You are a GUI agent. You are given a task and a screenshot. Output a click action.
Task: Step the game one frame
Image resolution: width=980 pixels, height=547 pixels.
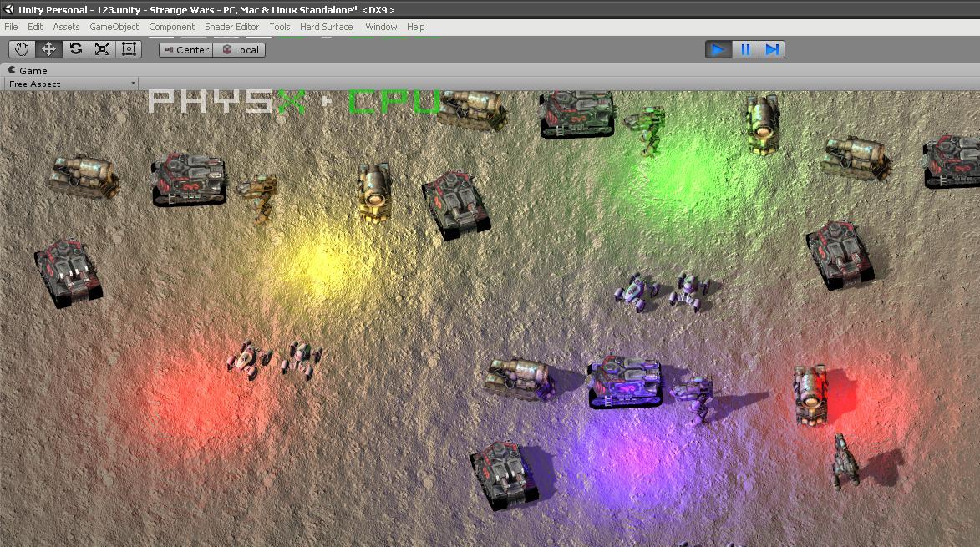click(x=772, y=49)
